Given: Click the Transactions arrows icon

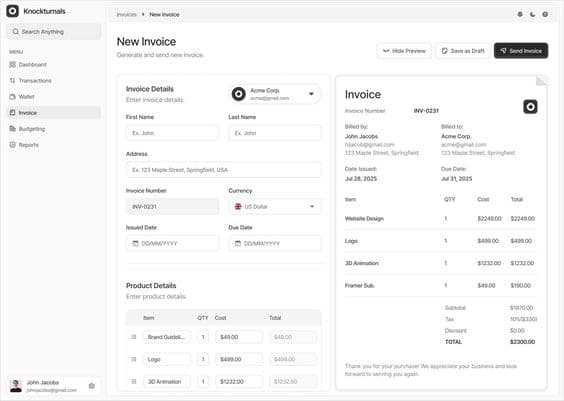Looking at the screenshot, I should [13, 81].
